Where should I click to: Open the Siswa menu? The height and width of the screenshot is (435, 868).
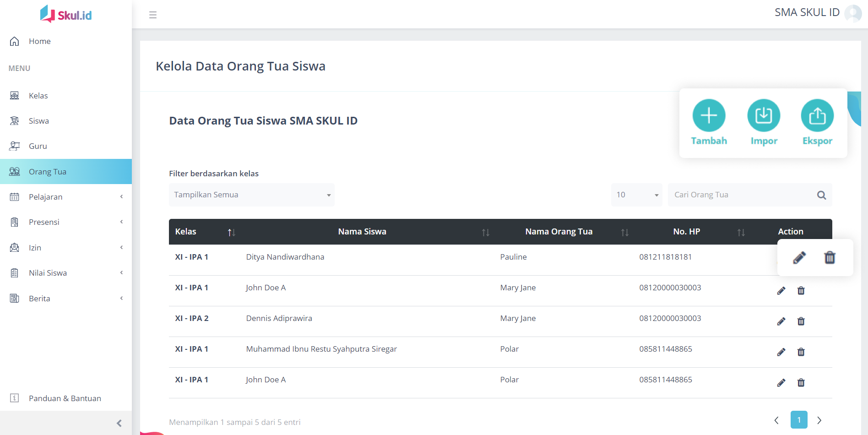(x=39, y=121)
